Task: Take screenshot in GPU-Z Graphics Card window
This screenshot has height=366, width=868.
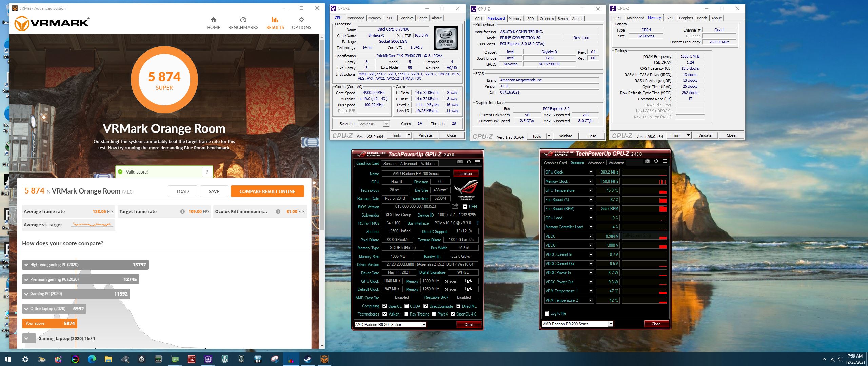Action: [x=460, y=162]
